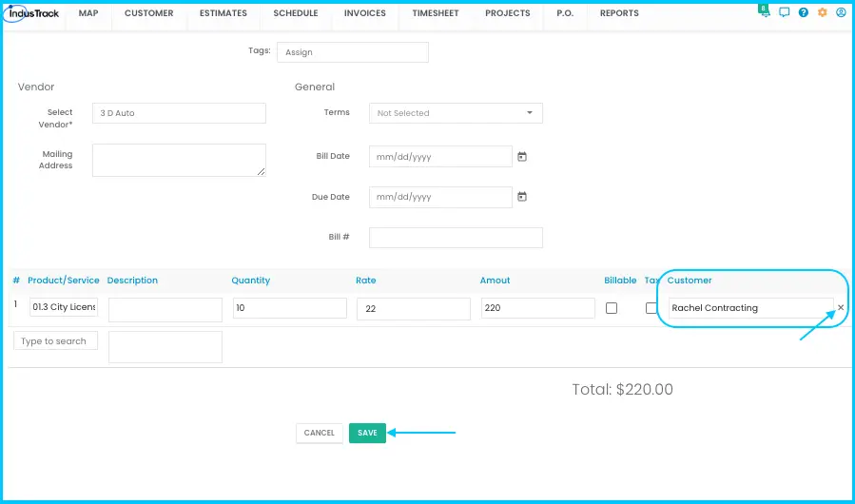
Task: Click the empty description box in new row
Action: (x=165, y=347)
